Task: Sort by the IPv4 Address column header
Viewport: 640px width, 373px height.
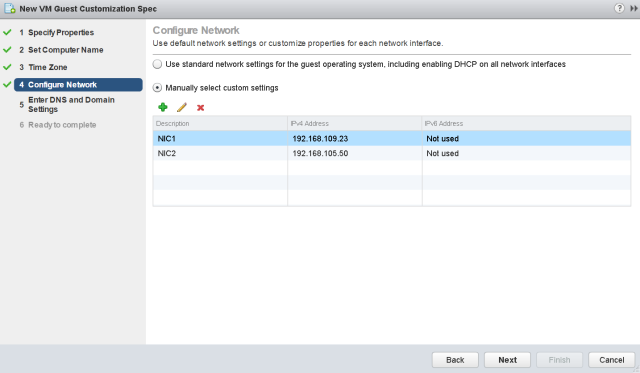Action: click(x=355, y=123)
